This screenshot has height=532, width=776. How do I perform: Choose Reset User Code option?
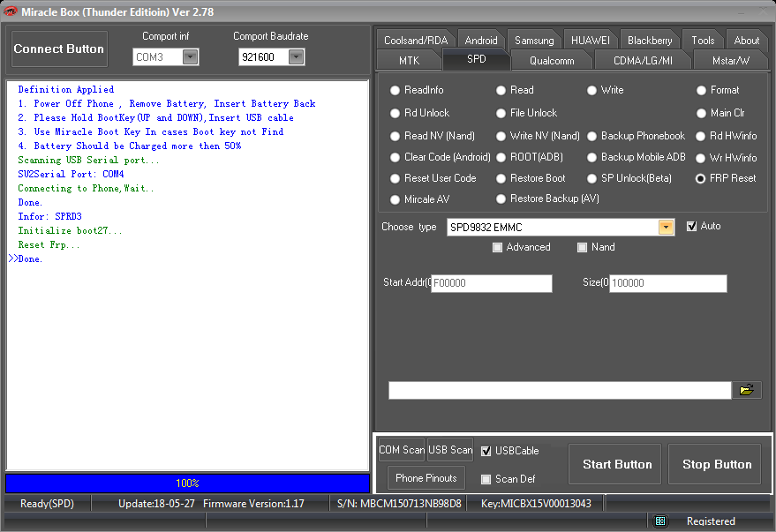395,178
